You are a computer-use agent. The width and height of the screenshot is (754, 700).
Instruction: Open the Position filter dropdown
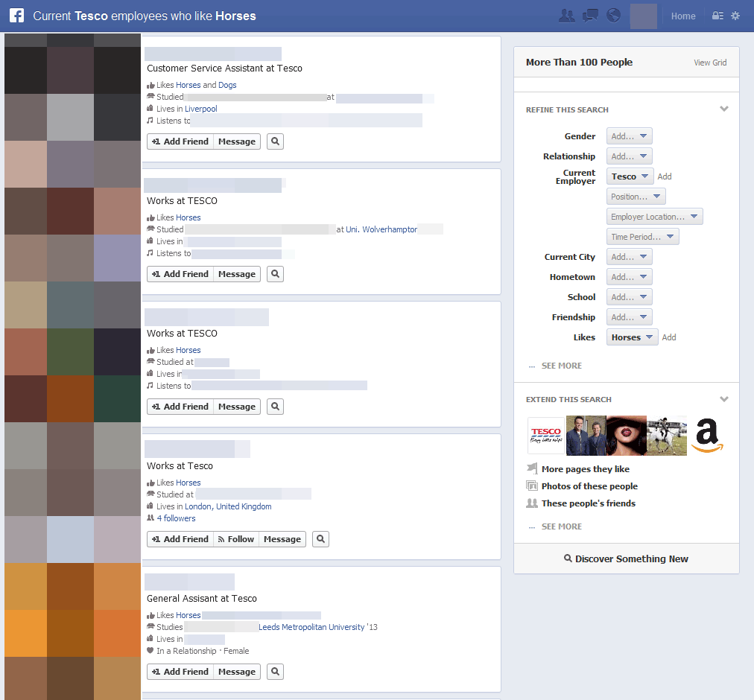pos(636,197)
